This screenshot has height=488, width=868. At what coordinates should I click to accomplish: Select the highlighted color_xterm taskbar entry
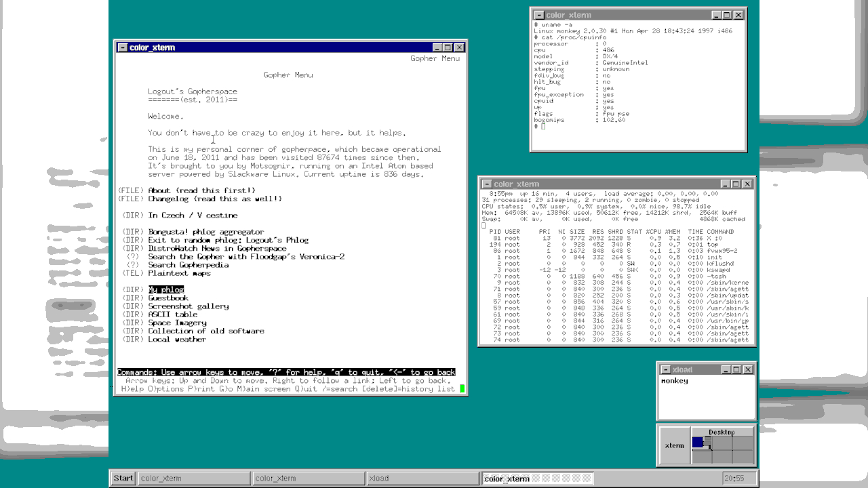click(x=536, y=478)
